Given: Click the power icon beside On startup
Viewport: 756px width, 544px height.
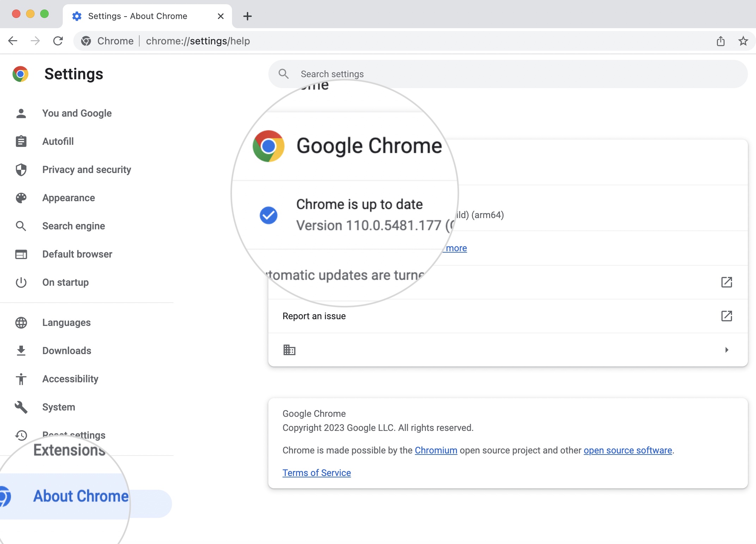Looking at the screenshot, I should (x=21, y=282).
